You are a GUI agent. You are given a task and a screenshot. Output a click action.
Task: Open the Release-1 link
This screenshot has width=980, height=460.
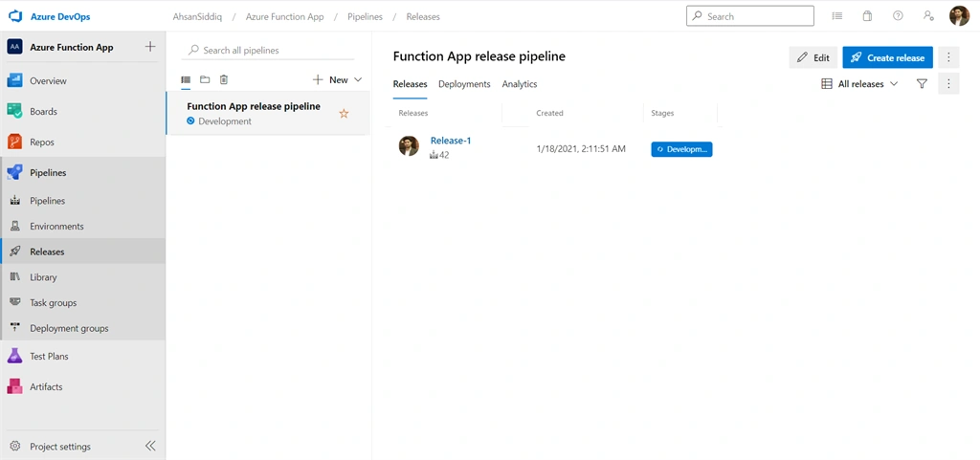451,141
